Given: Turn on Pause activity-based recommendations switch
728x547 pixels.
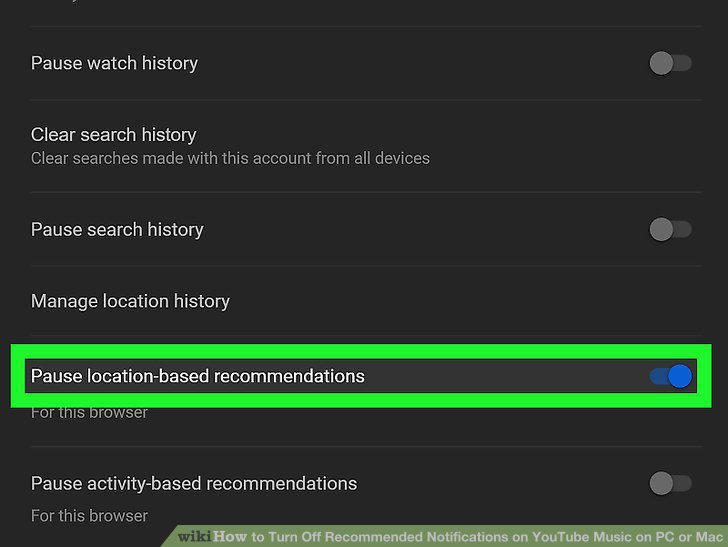Looking at the screenshot, I should pyautogui.click(x=670, y=483).
